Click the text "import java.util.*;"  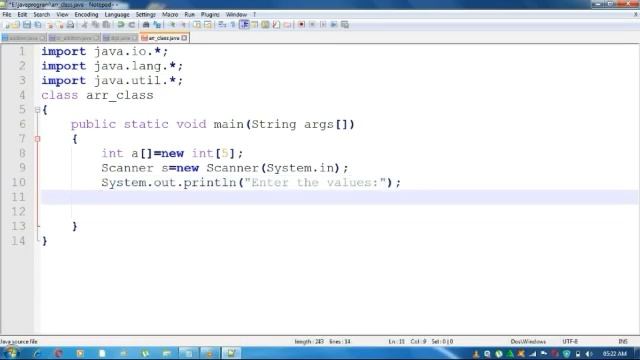click(x=112, y=80)
